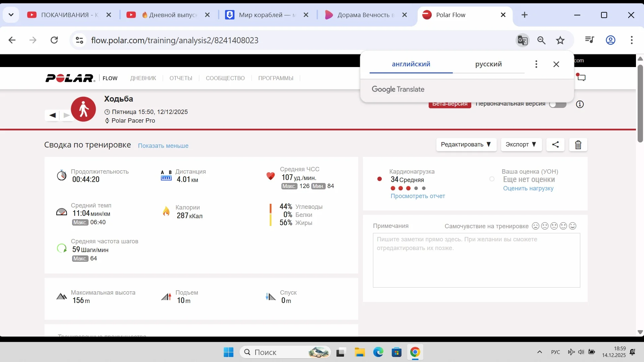Screen dimensions: 644x362
Task: Bookmark page with the star icon
Action: [x=560, y=40]
